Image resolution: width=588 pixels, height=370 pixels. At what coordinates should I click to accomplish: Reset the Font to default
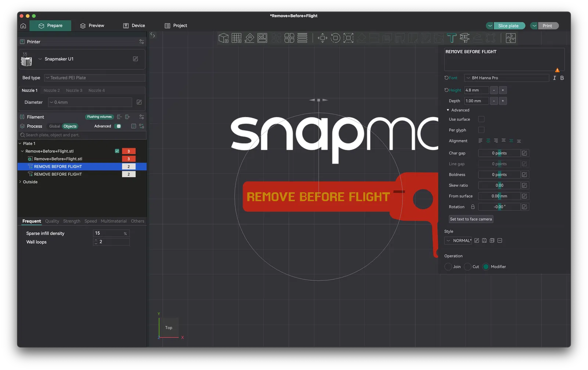[x=447, y=78]
